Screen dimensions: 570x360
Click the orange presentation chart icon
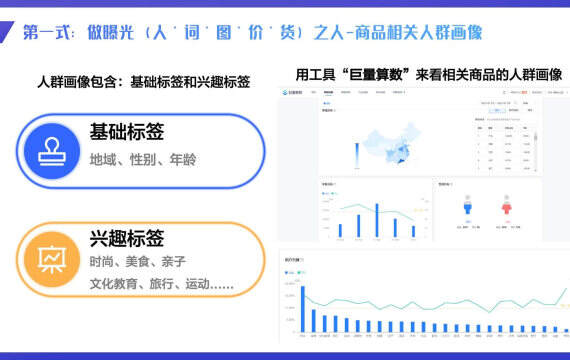[52, 260]
